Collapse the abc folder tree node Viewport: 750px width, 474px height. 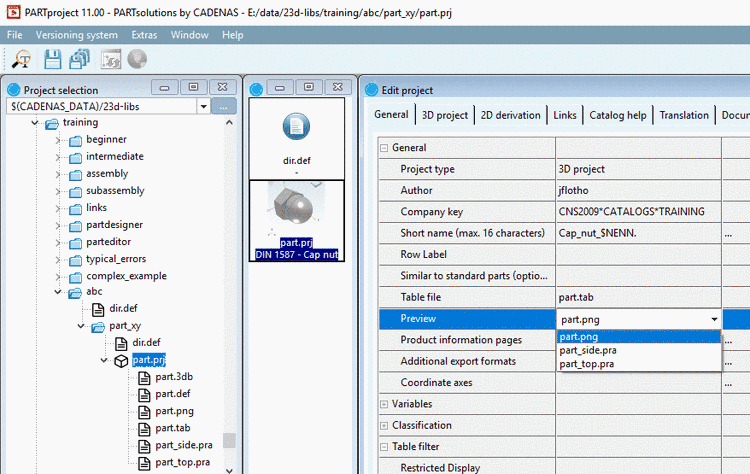(57, 292)
